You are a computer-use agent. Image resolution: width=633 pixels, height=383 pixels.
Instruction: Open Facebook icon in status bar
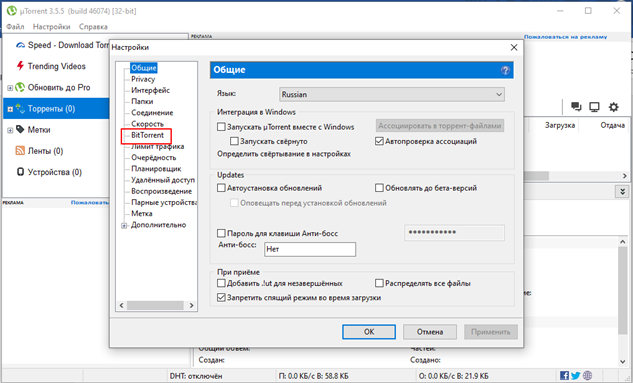564,376
